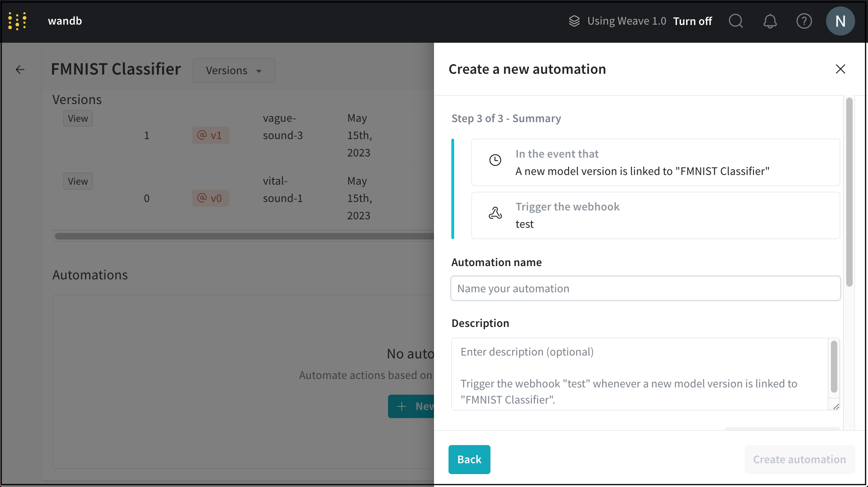Open the notifications bell
The image size is (868, 487).
(770, 21)
